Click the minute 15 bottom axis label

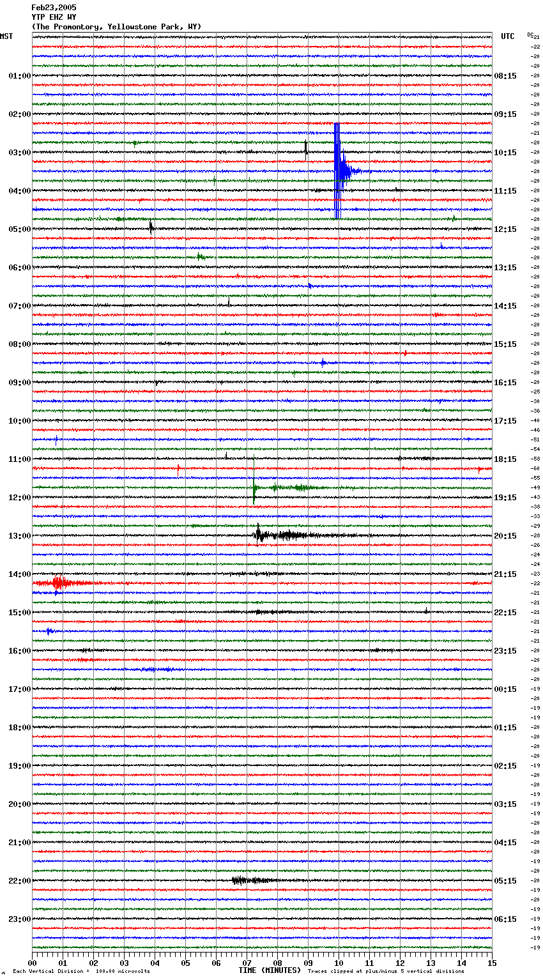(x=492, y=963)
